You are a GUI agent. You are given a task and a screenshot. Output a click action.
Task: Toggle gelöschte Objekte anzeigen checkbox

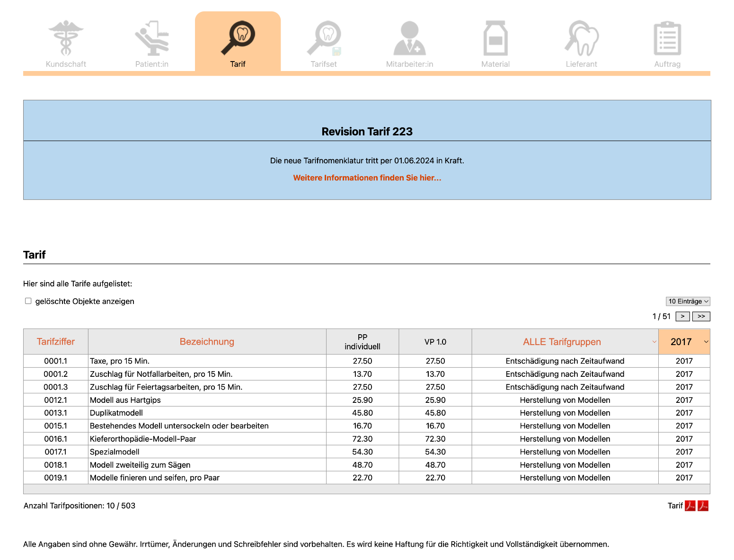click(28, 301)
